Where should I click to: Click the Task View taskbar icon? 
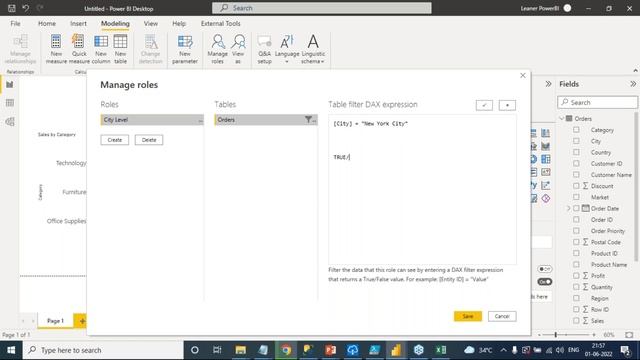[x=217, y=350]
